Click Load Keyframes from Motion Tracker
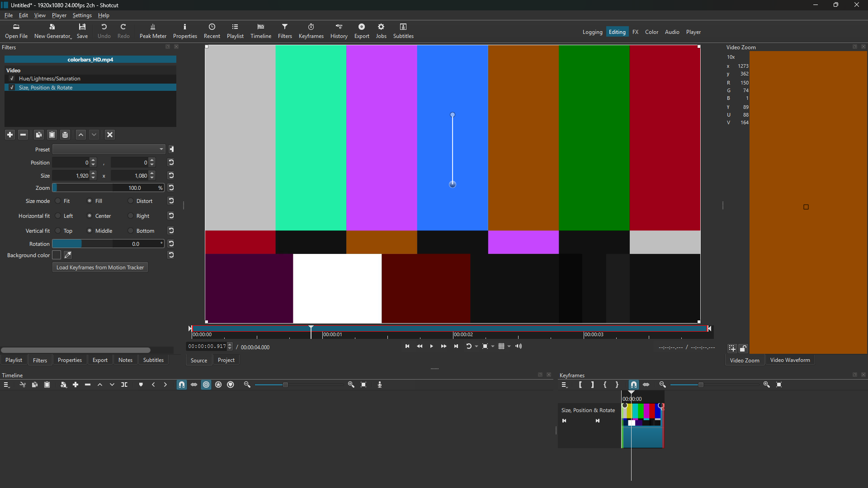This screenshot has height=488, width=868. (x=100, y=267)
